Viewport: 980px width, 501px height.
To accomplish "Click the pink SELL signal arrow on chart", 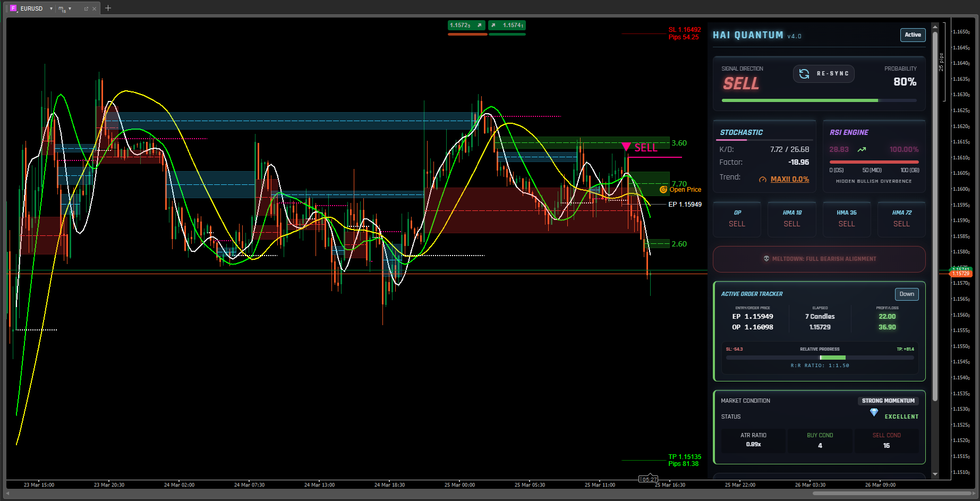I will 626,147.
